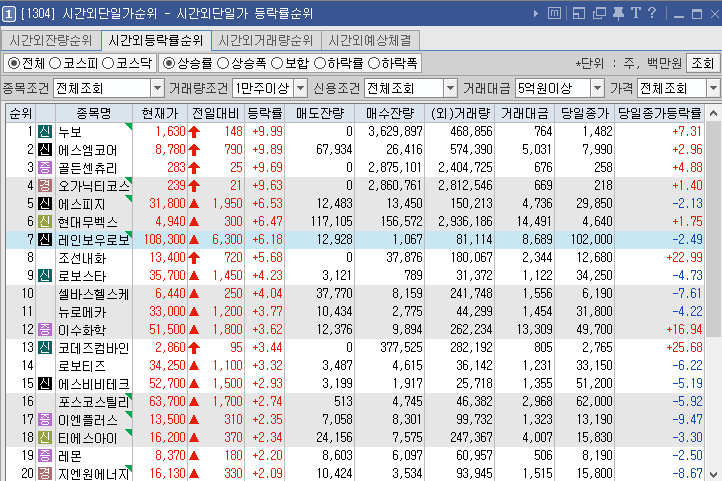Select the 로보티즈 stock name

coord(82,365)
